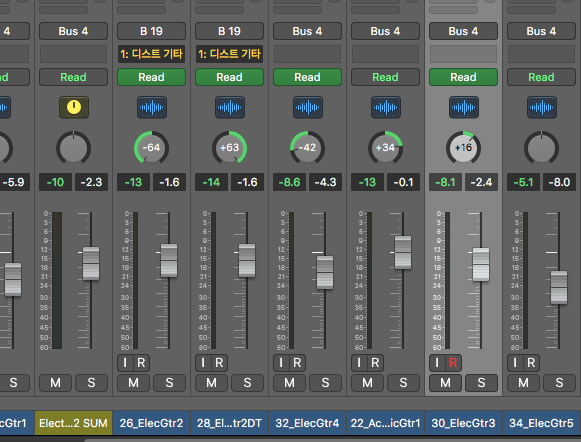Click volume fader handle on 32_ElecGtr4

click(x=325, y=272)
